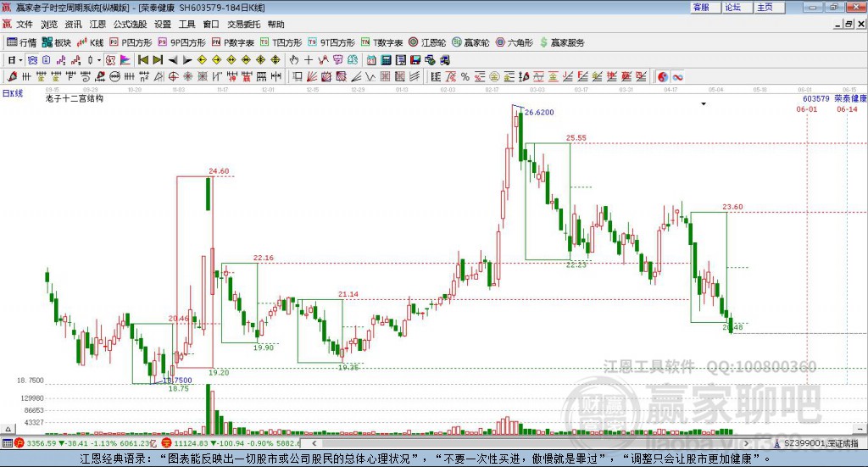Open the 行情 market quotes view

[x=21, y=42]
